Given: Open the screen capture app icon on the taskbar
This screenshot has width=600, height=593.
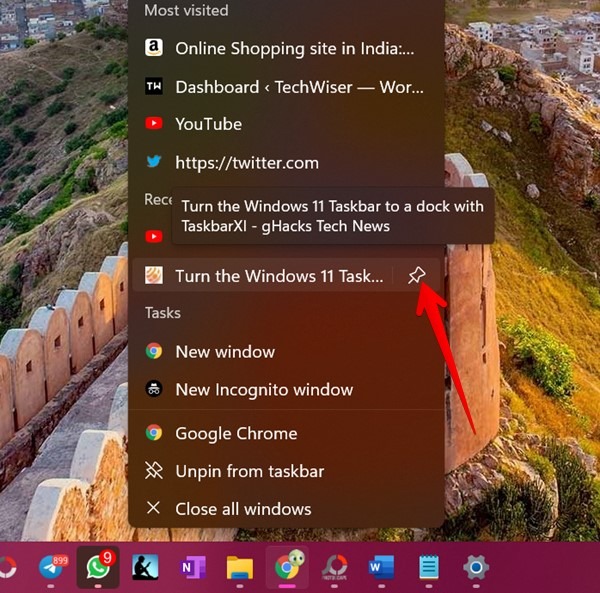Looking at the screenshot, I should (x=334, y=567).
